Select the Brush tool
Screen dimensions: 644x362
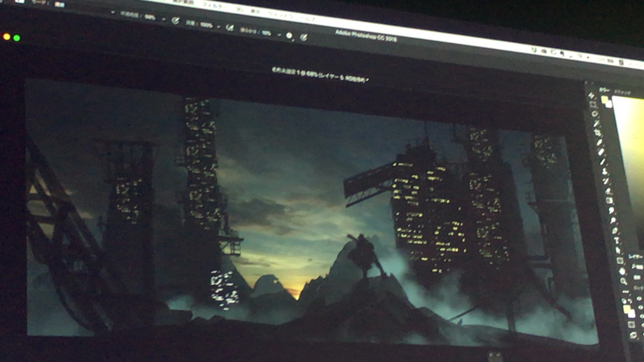(x=603, y=162)
